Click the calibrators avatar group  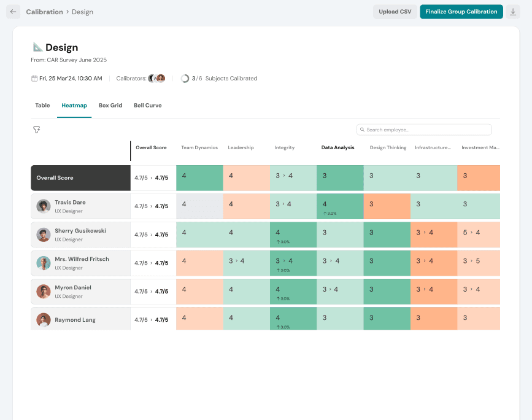(156, 79)
